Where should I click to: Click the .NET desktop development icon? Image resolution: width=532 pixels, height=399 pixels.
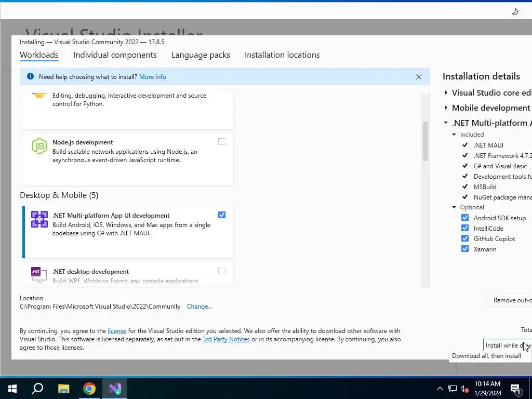click(38, 275)
